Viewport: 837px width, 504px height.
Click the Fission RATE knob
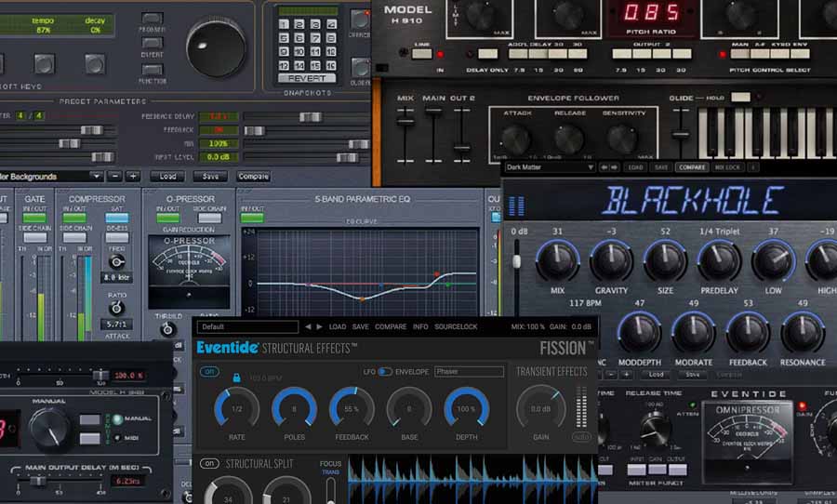236,408
